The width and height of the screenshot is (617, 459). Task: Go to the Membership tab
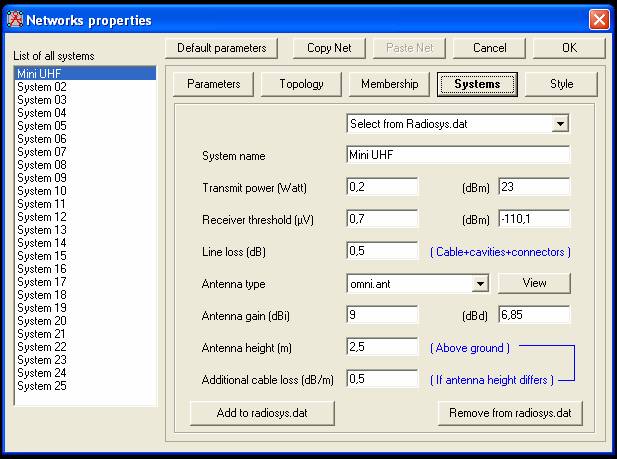tap(389, 84)
